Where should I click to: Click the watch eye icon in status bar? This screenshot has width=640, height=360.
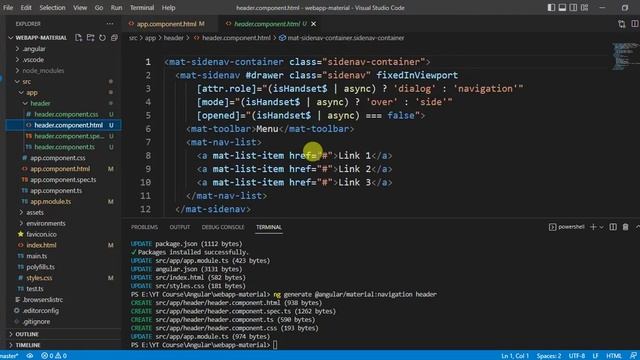[30, 356]
